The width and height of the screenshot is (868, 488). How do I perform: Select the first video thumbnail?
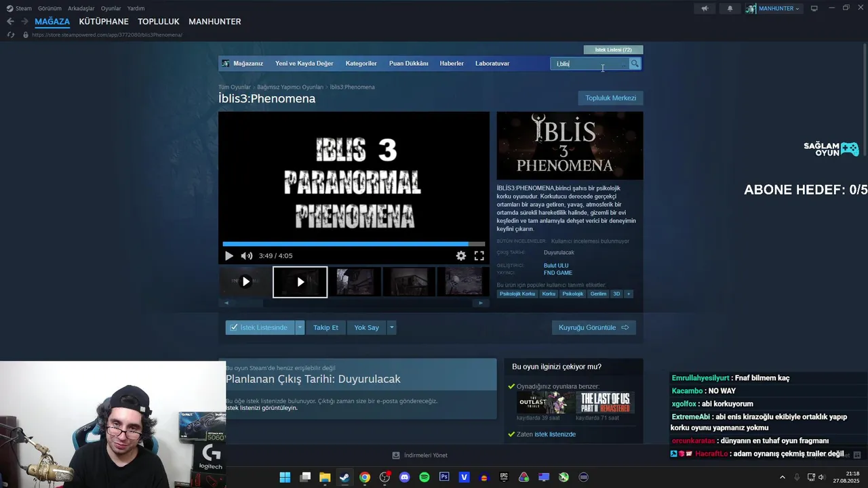tap(245, 282)
